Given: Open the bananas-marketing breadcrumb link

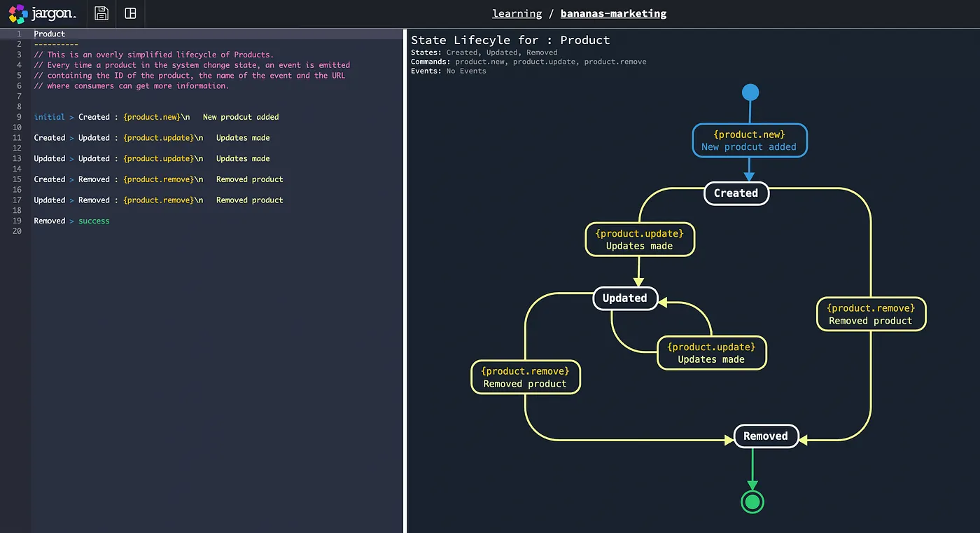Looking at the screenshot, I should [613, 13].
